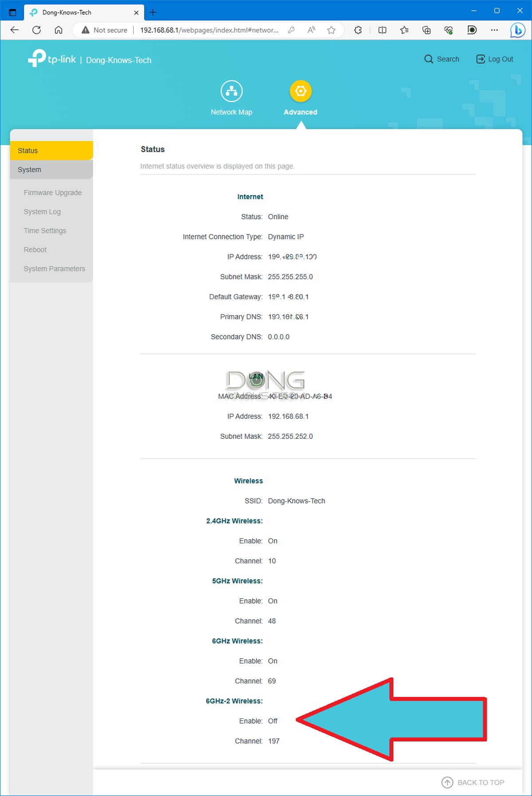Click the Wireless section heading
This screenshot has height=796, width=532.
248,481
